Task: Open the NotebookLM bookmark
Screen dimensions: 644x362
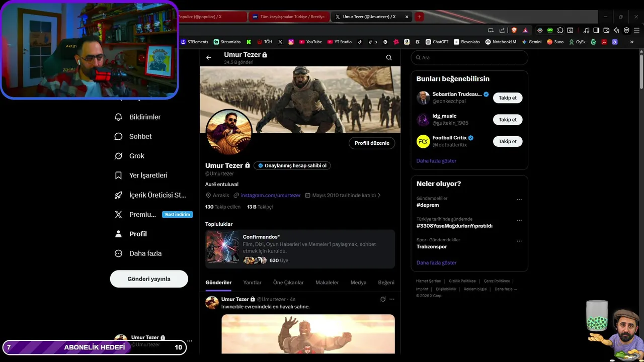Action: tap(501, 42)
